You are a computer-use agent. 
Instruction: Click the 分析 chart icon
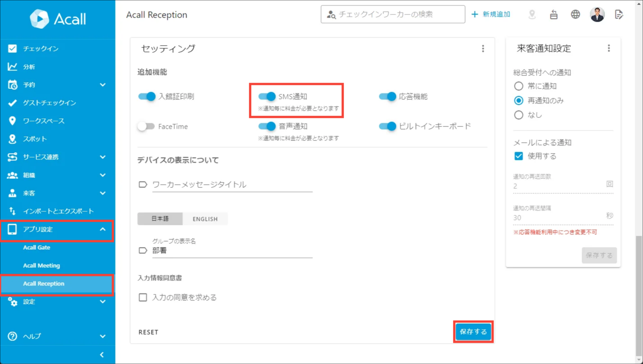[x=12, y=66]
